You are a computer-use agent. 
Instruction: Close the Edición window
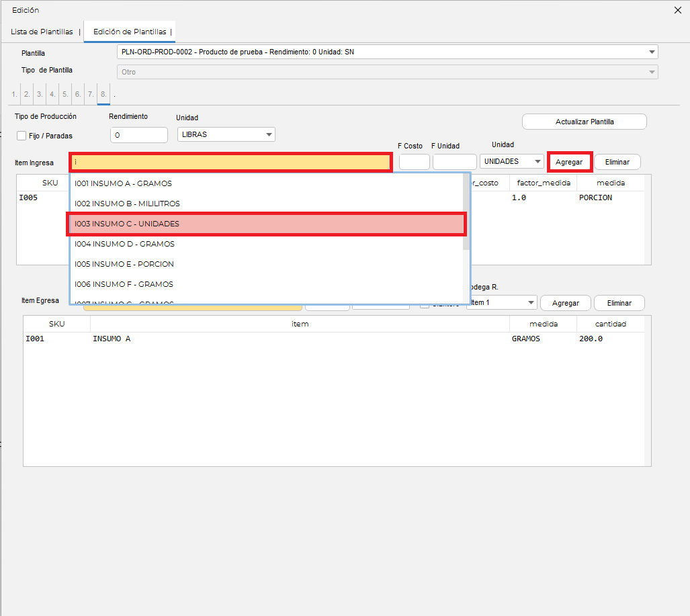tap(678, 10)
